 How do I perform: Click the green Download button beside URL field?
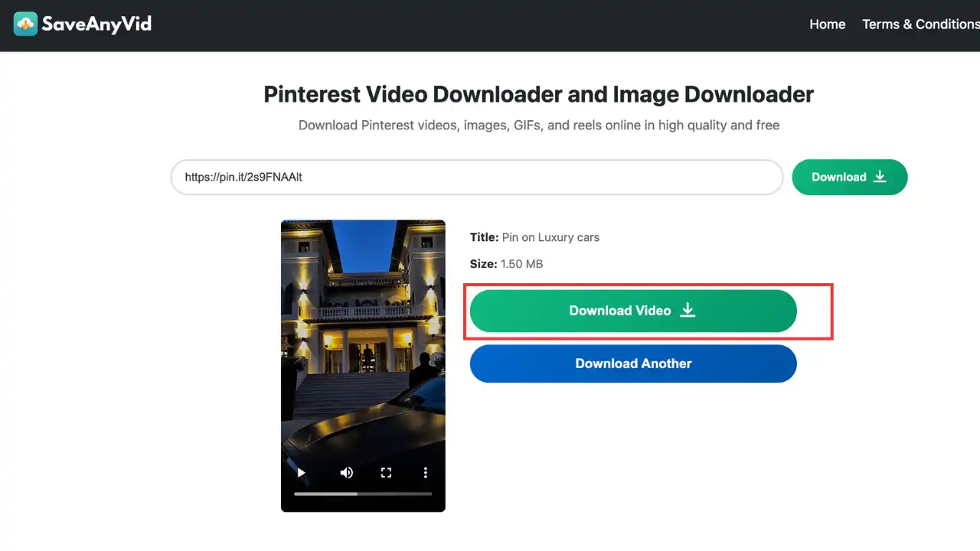849,177
